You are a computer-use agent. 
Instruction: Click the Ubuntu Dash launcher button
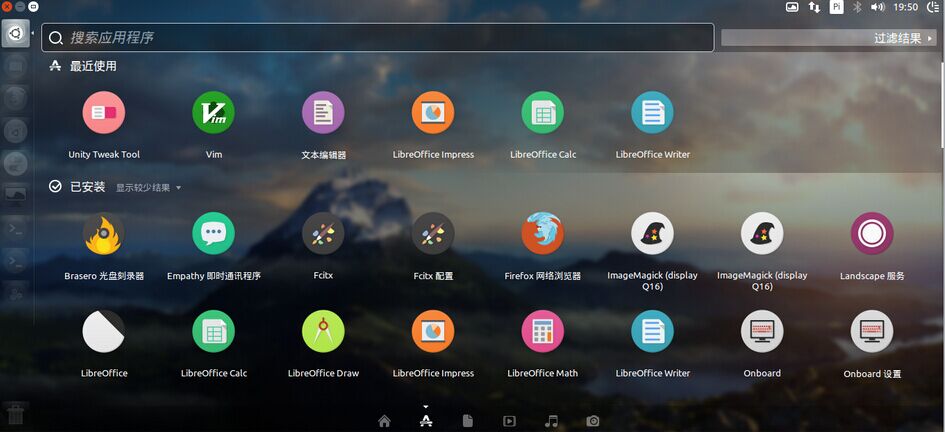pyautogui.click(x=16, y=34)
